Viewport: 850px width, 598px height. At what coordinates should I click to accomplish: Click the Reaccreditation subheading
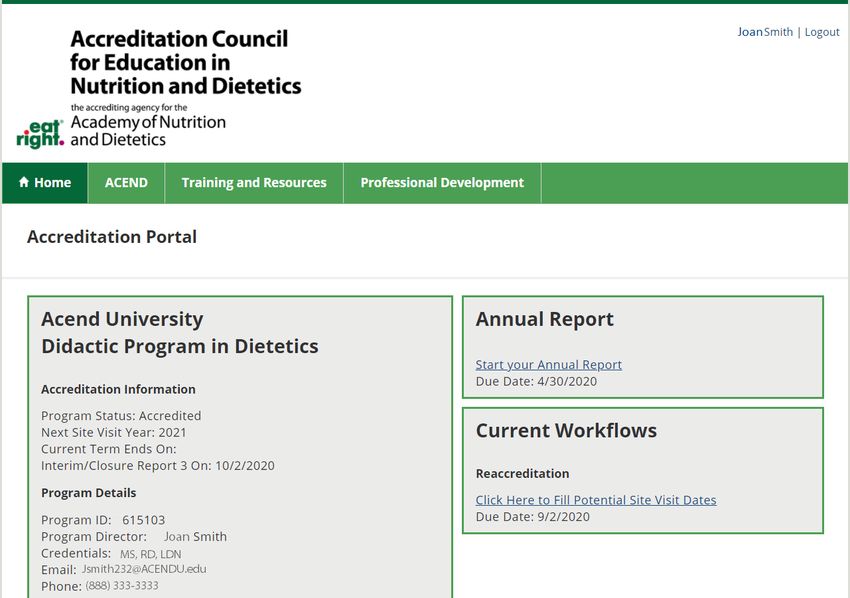pyautogui.click(x=523, y=473)
